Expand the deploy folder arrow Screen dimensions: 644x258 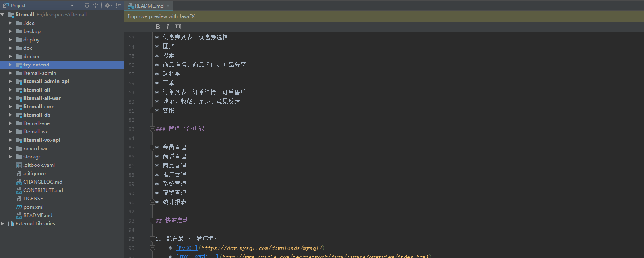pos(10,40)
